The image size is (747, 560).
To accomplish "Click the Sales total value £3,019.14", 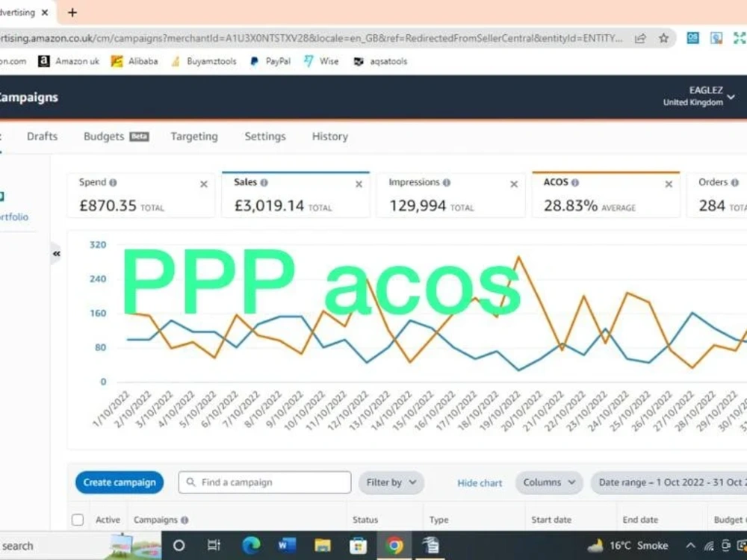I will [x=269, y=206].
